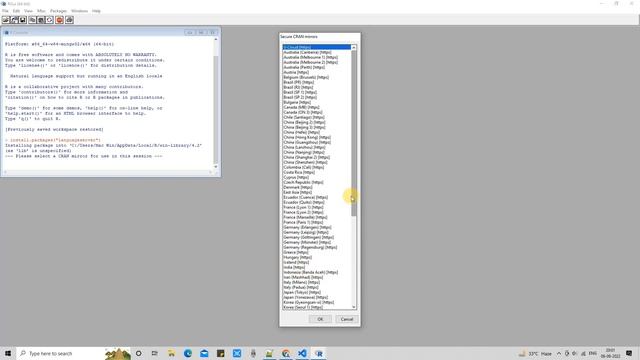Select Australia (Perth) [https] mirror
Viewport: 640px width, 360px height.
click(x=317, y=67)
